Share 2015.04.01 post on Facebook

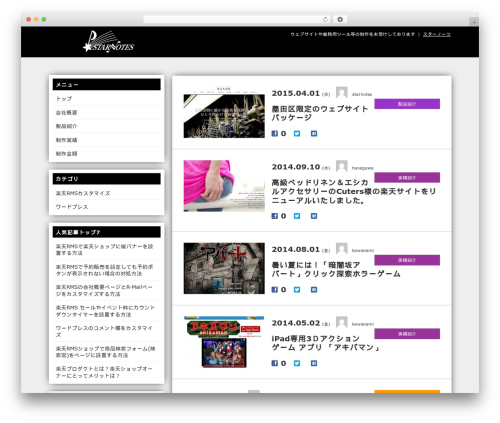[x=275, y=134]
